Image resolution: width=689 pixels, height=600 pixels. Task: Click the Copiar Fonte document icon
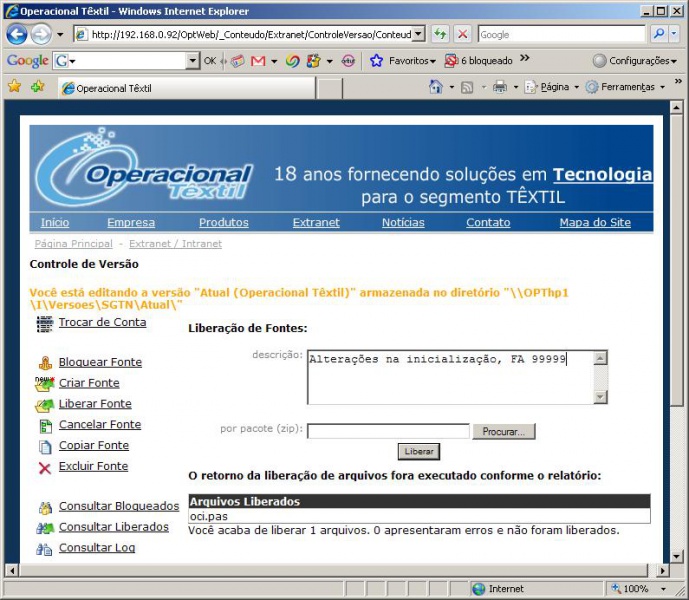point(44,446)
